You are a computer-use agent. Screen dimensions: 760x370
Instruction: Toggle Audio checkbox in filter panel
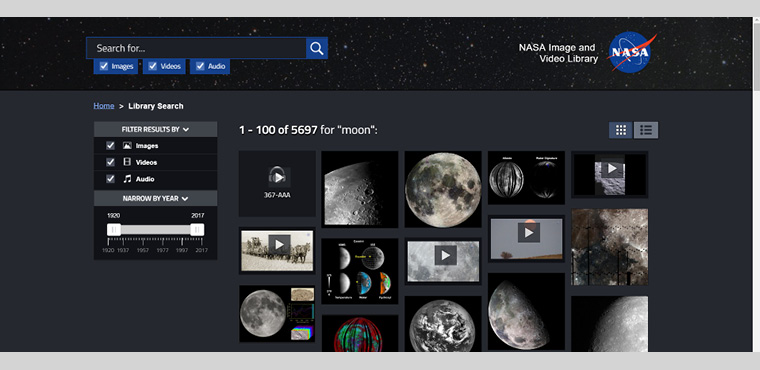(111, 179)
